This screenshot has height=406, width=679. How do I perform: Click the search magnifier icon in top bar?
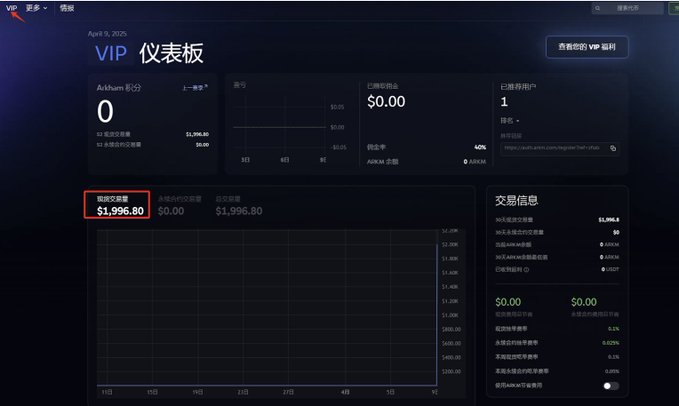[598, 8]
